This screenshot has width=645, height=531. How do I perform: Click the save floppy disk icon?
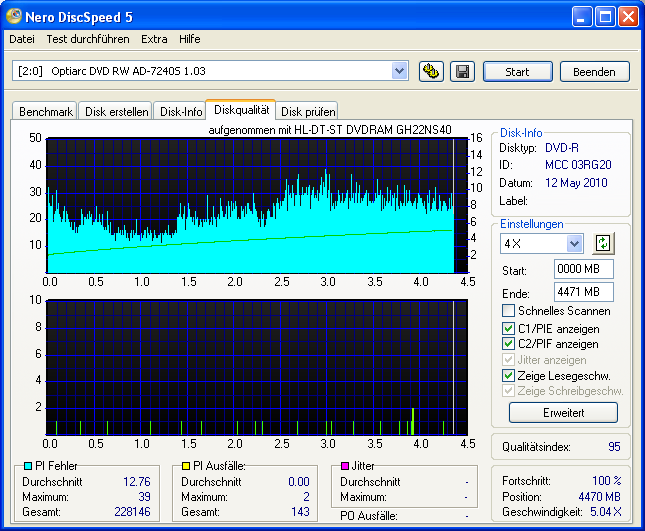point(462,72)
